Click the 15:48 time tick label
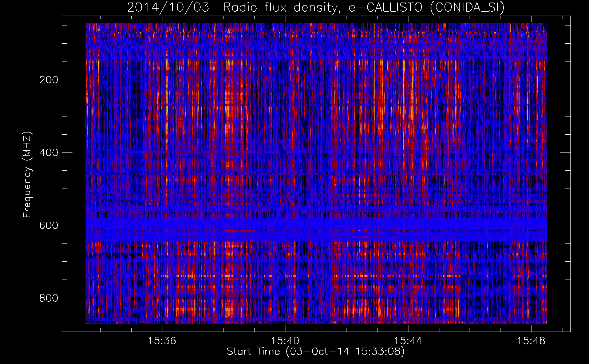The height and width of the screenshot is (364, 589). tap(531, 341)
